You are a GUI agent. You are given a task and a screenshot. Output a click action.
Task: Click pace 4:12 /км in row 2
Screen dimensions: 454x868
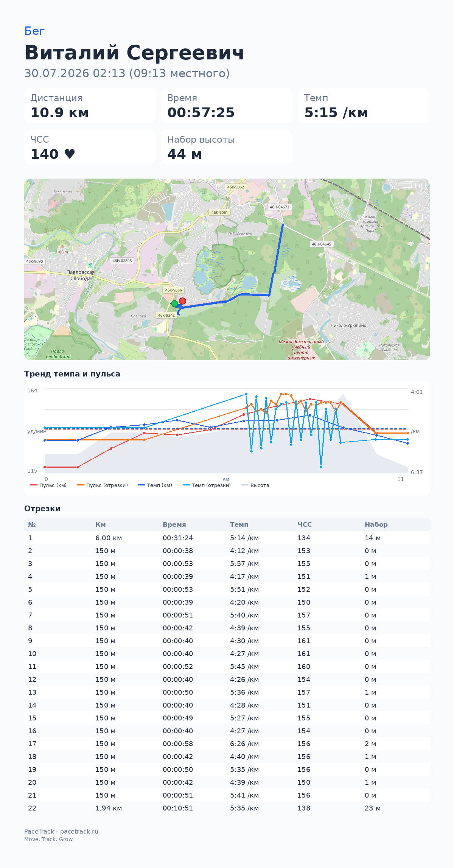tap(244, 551)
